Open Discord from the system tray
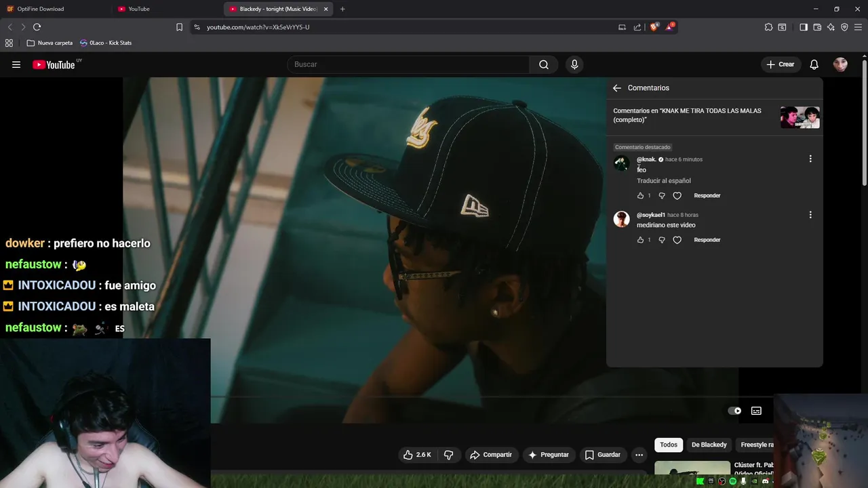Image resolution: width=868 pixels, height=488 pixels. (x=766, y=481)
